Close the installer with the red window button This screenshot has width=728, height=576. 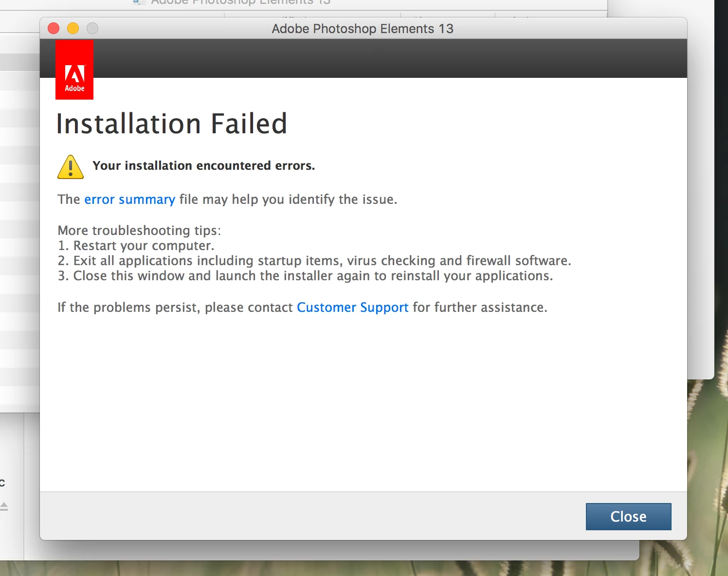pos(54,28)
